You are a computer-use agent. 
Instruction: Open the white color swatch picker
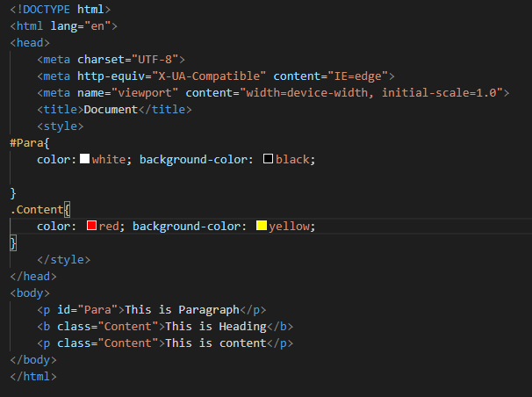click(x=84, y=158)
